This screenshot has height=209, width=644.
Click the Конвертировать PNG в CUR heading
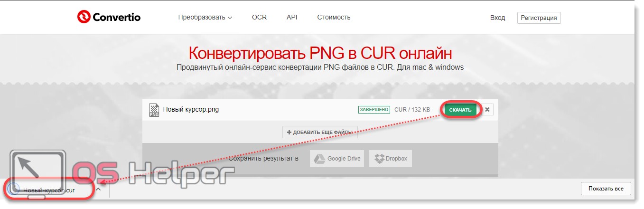coord(320,52)
